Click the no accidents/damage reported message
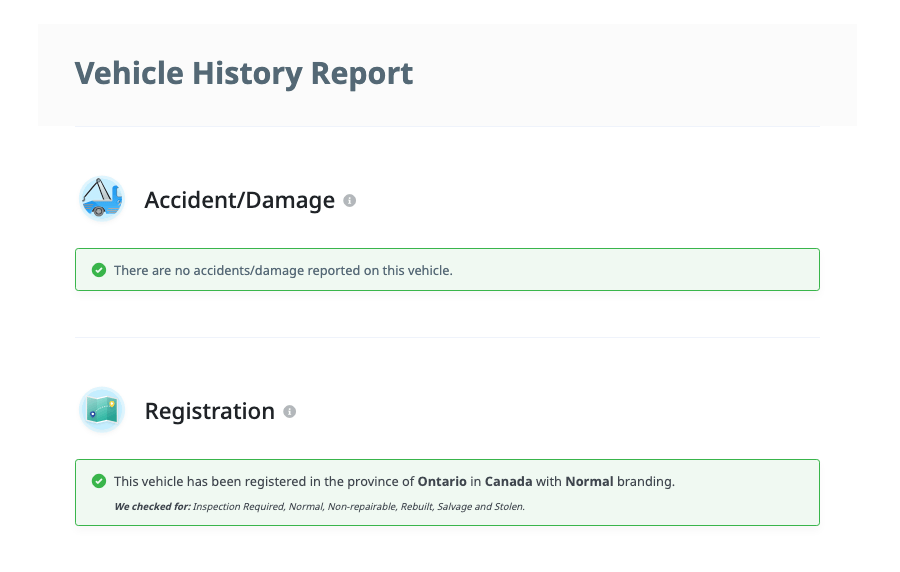The image size is (900, 572). coord(283,270)
